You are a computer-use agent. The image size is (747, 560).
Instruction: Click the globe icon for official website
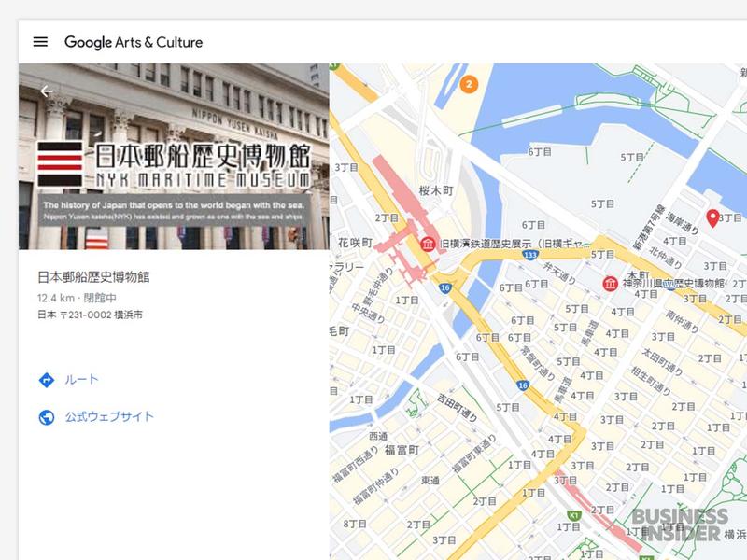tap(46, 417)
